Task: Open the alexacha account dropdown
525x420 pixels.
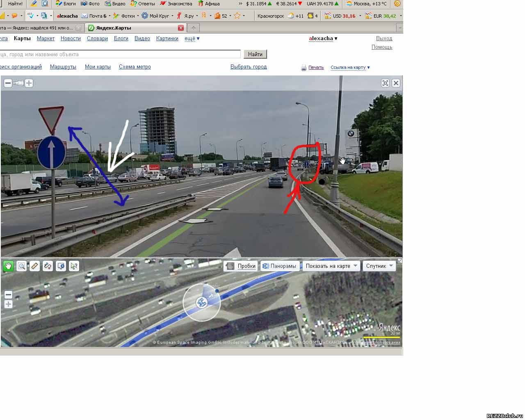Action: (x=323, y=39)
